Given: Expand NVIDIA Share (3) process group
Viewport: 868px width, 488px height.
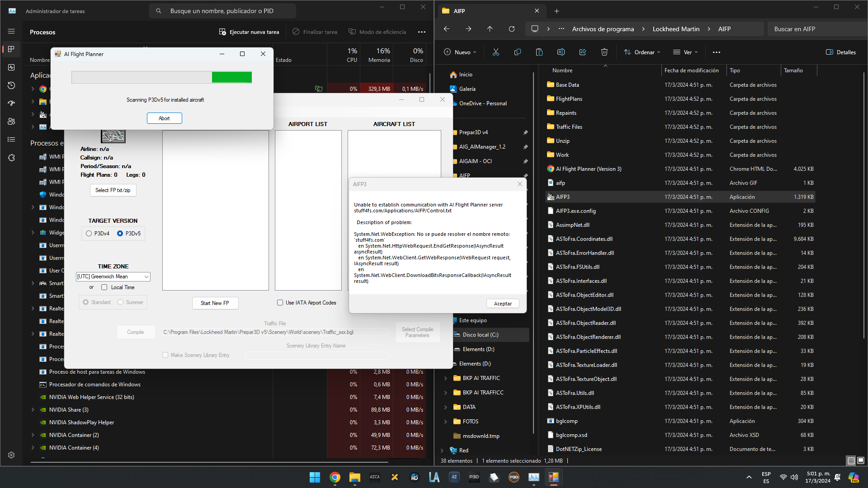Looking at the screenshot, I should click(x=33, y=410).
